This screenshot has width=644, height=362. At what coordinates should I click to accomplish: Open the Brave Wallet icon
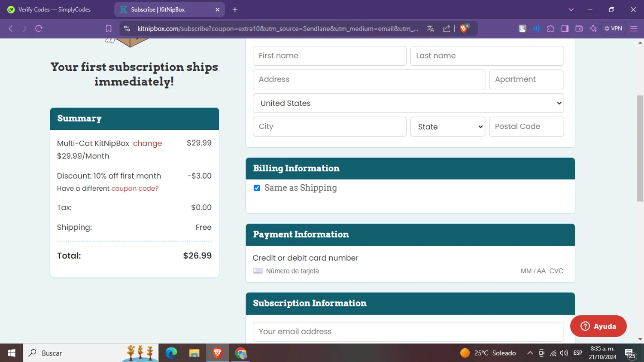pos(579,28)
